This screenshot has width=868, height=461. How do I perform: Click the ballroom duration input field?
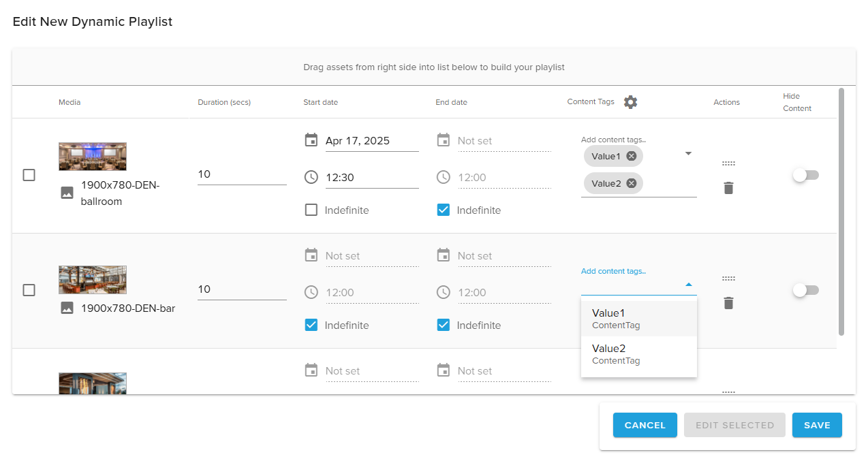coord(241,174)
